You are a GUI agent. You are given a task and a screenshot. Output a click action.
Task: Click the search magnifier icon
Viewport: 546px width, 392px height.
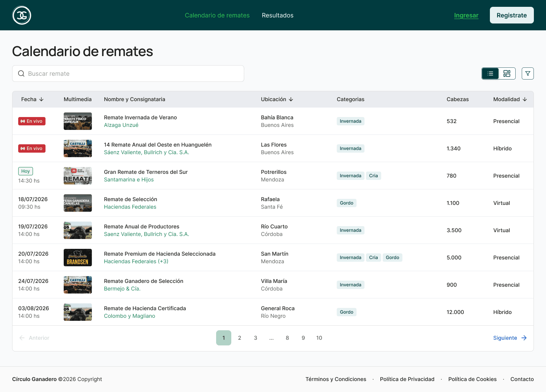(21, 73)
